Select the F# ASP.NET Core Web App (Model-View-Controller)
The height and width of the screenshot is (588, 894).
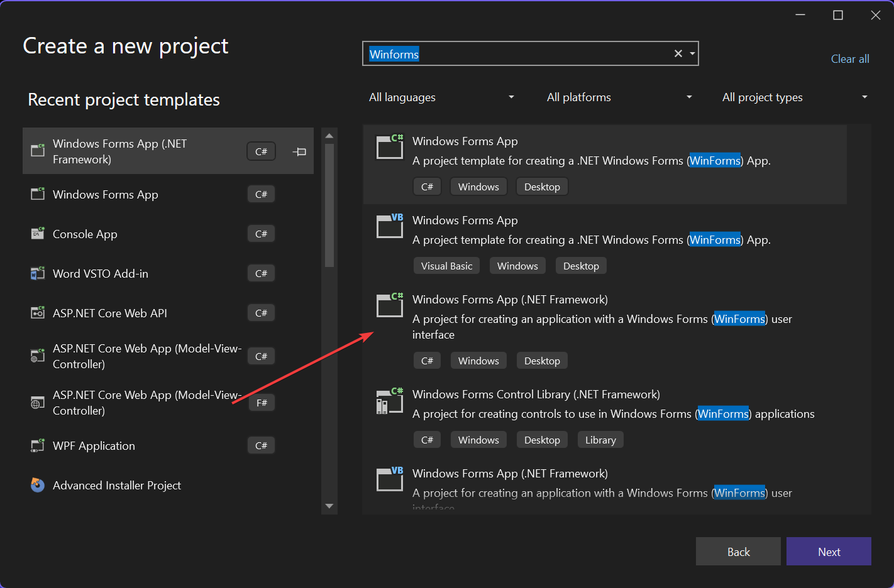point(168,403)
